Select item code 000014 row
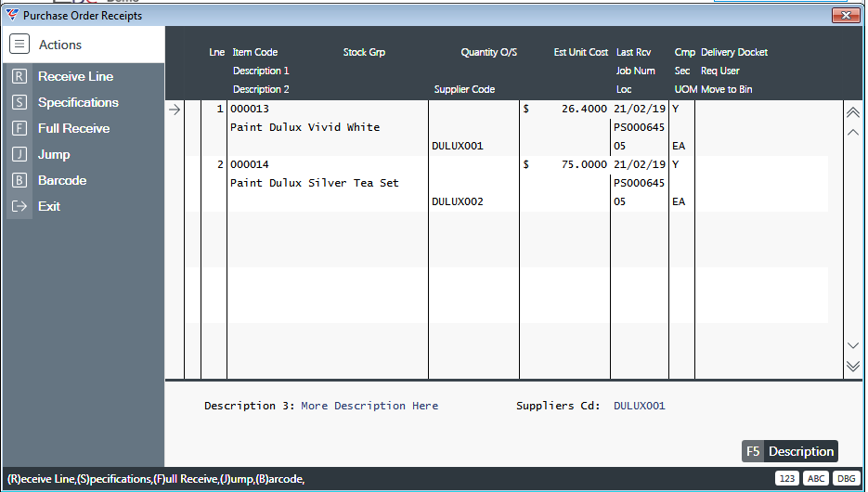Viewport: 868px width, 492px height. [250, 164]
